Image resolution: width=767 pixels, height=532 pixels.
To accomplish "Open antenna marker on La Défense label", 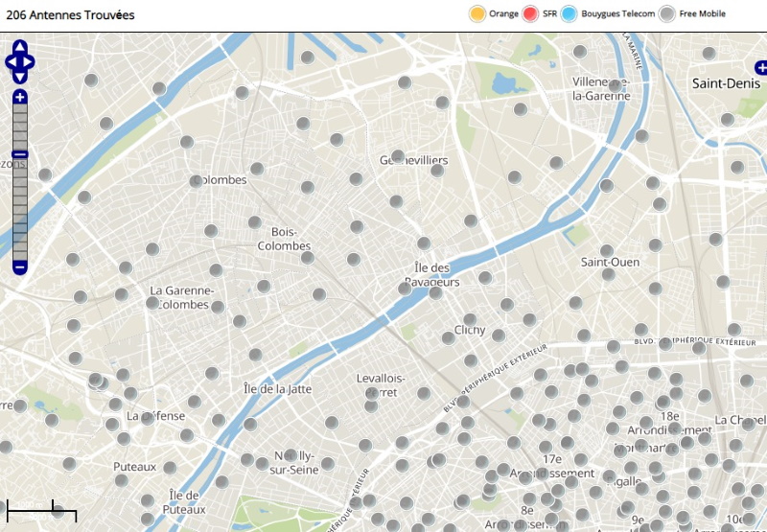I will coord(148,418).
